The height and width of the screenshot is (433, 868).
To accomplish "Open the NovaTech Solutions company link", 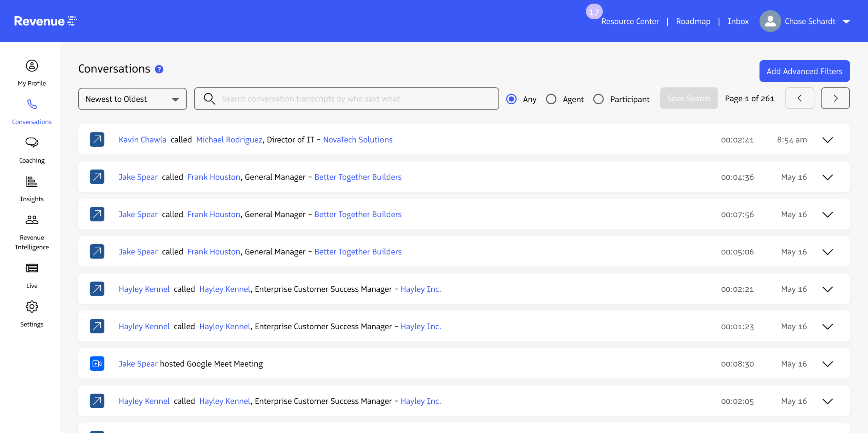I will click(x=358, y=140).
